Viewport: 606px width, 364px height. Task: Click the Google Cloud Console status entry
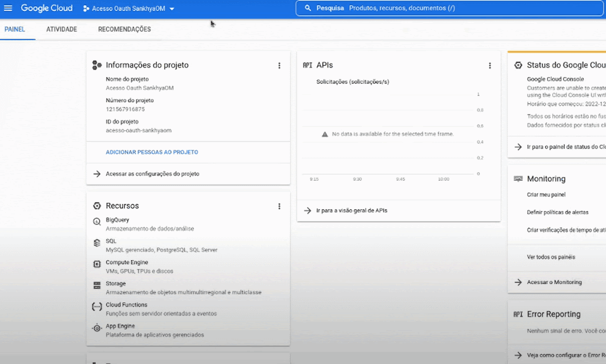click(x=555, y=79)
